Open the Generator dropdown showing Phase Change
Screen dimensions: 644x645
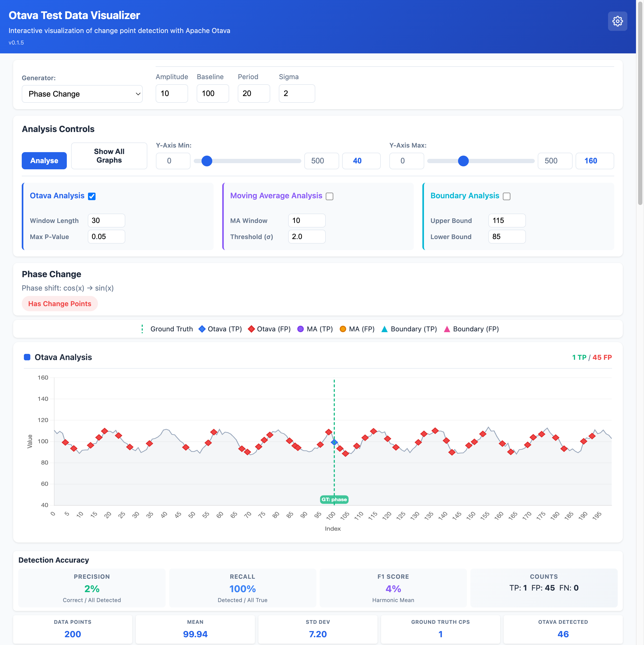(82, 94)
